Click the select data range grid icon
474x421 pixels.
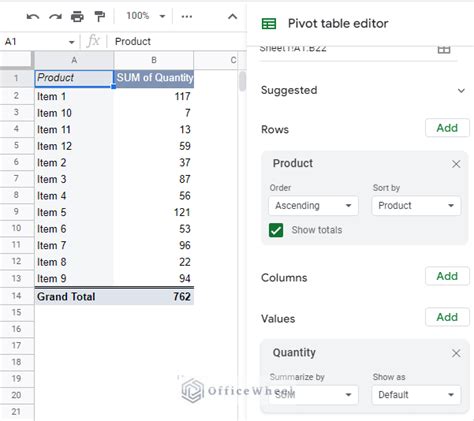tap(444, 49)
